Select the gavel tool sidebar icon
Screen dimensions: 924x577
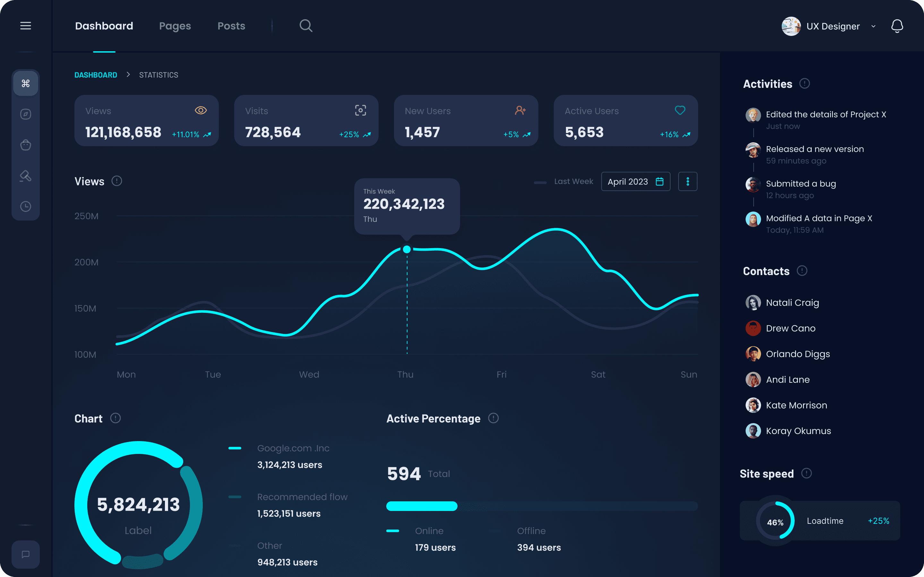[x=26, y=176]
